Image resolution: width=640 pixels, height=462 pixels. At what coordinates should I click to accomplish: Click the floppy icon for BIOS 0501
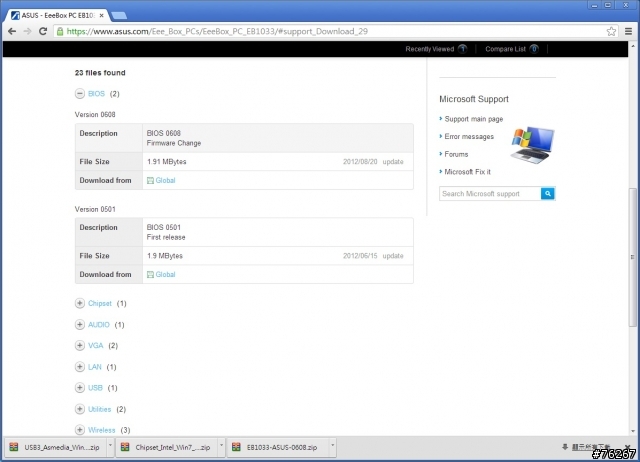[150, 275]
